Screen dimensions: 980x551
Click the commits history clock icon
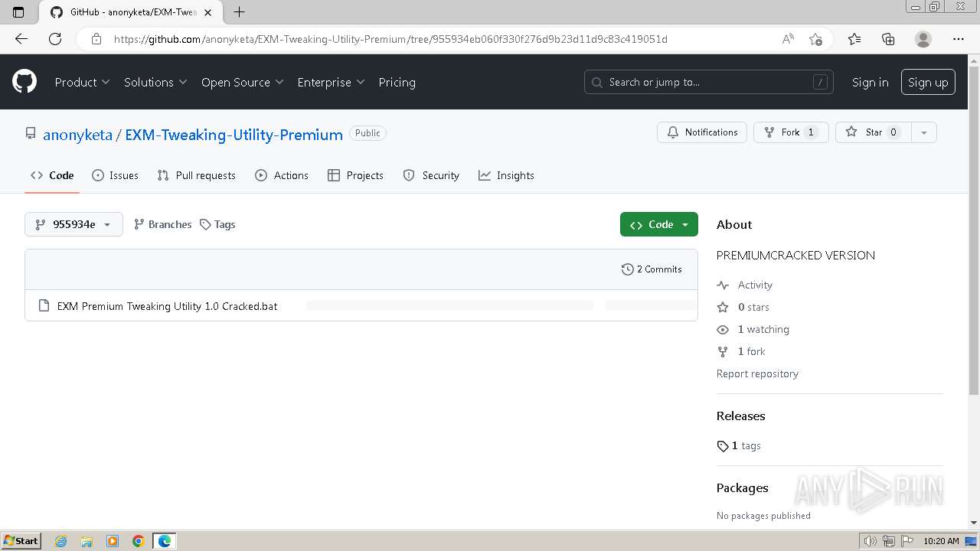coord(627,269)
